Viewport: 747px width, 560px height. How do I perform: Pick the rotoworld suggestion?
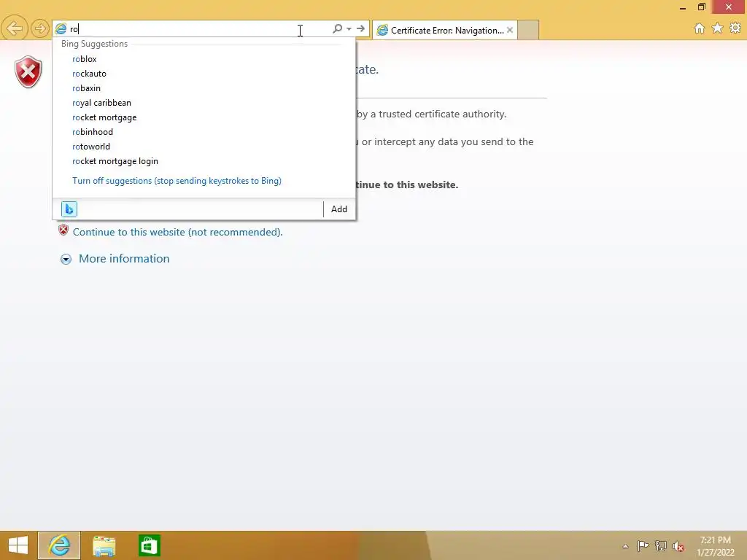(x=91, y=147)
